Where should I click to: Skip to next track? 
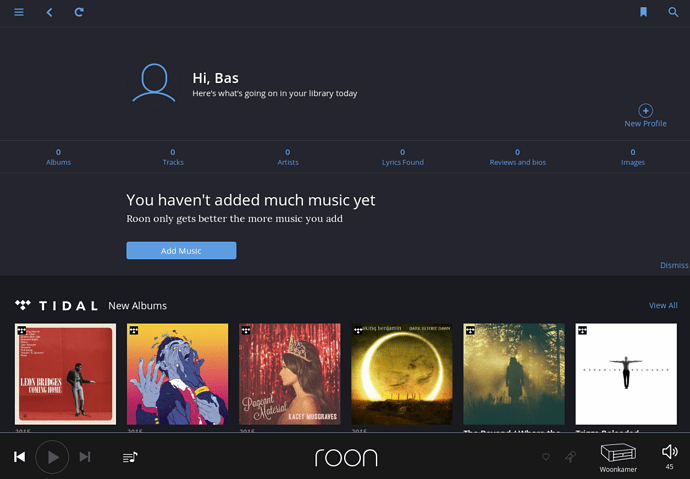(x=85, y=457)
